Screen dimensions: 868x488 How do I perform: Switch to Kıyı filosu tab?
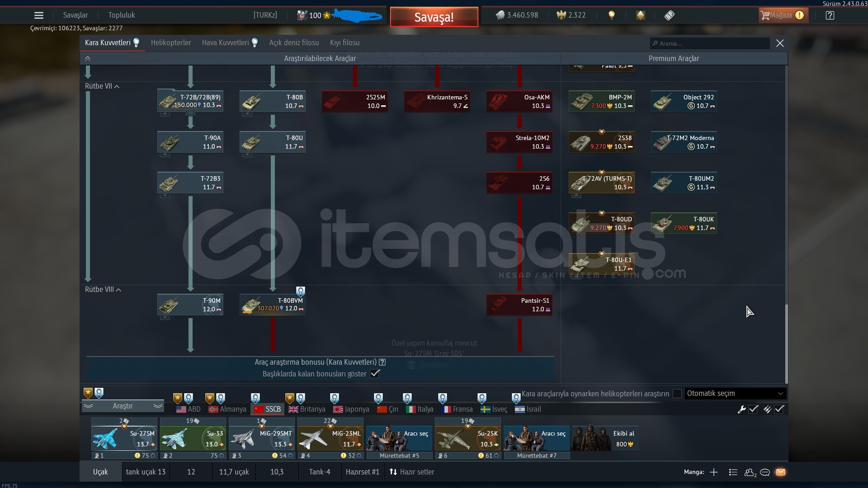click(x=344, y=43)
